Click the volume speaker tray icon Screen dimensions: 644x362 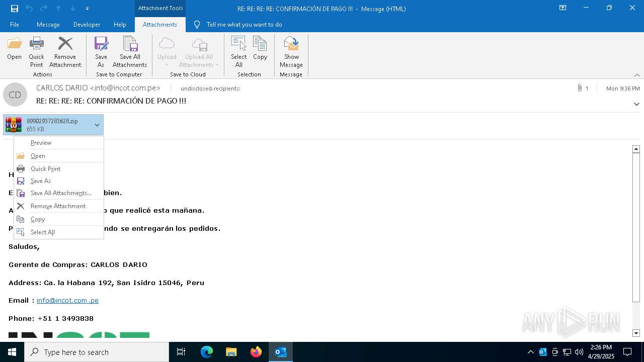point(579,352)
